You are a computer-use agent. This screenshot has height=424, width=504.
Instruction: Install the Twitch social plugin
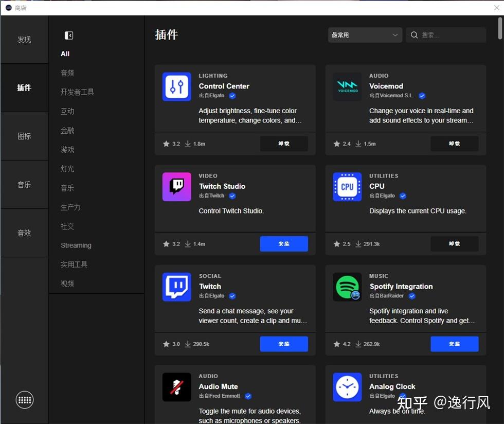[x=284, y=344]
